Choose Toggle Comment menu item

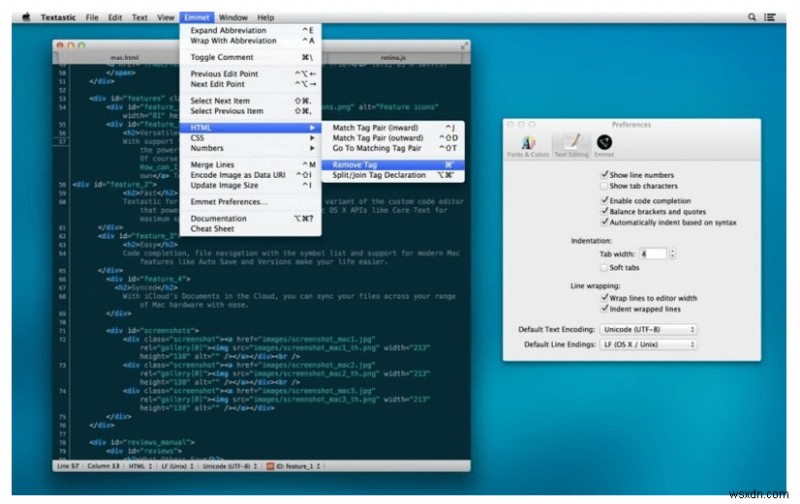[251, 57]
